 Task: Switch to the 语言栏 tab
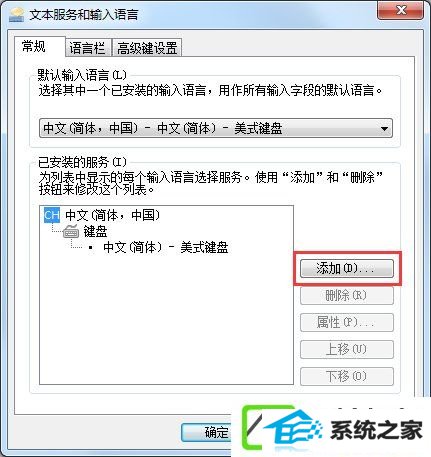(87, 48)
